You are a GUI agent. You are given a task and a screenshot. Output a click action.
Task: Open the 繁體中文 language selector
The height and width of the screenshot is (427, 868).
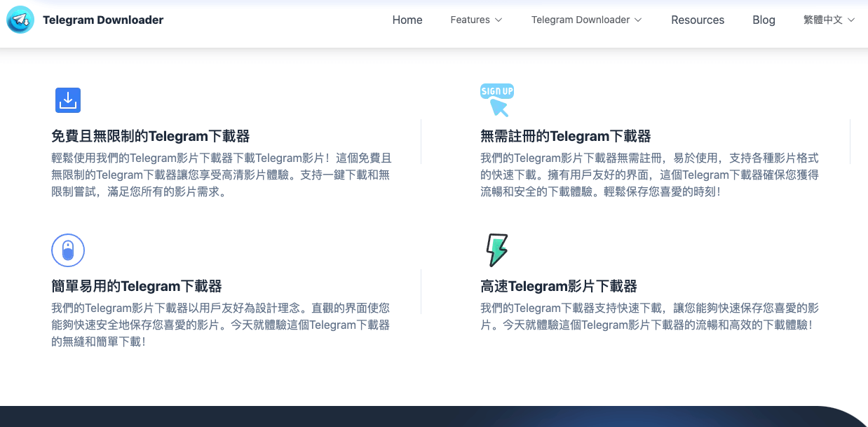(x=829, y=20)
